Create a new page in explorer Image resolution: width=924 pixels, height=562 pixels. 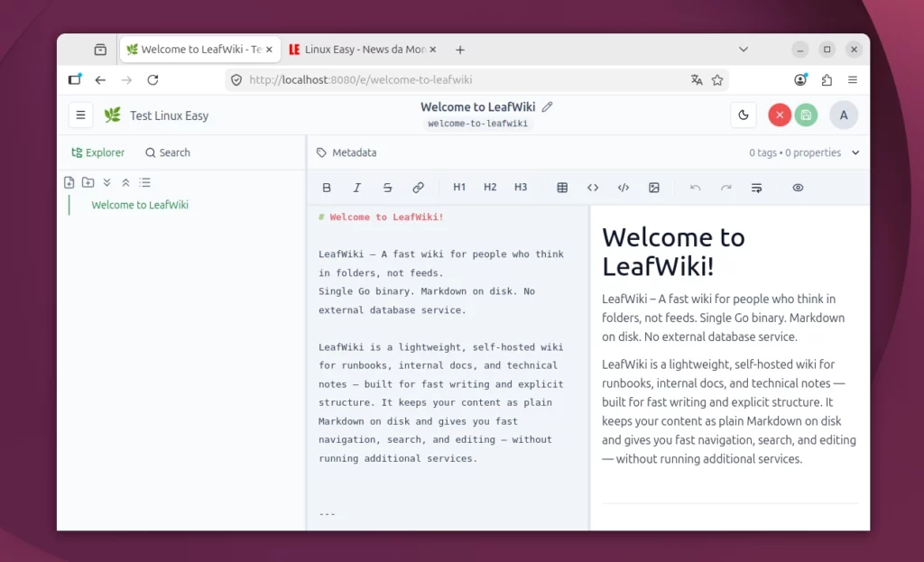click(69, 182)
